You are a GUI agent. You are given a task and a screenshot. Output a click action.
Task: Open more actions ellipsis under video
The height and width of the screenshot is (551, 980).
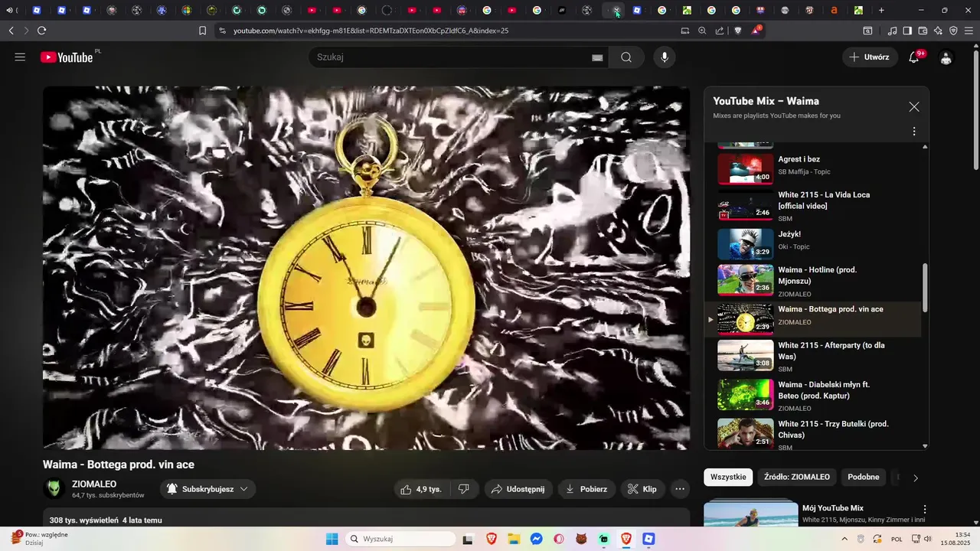[680, 489]
